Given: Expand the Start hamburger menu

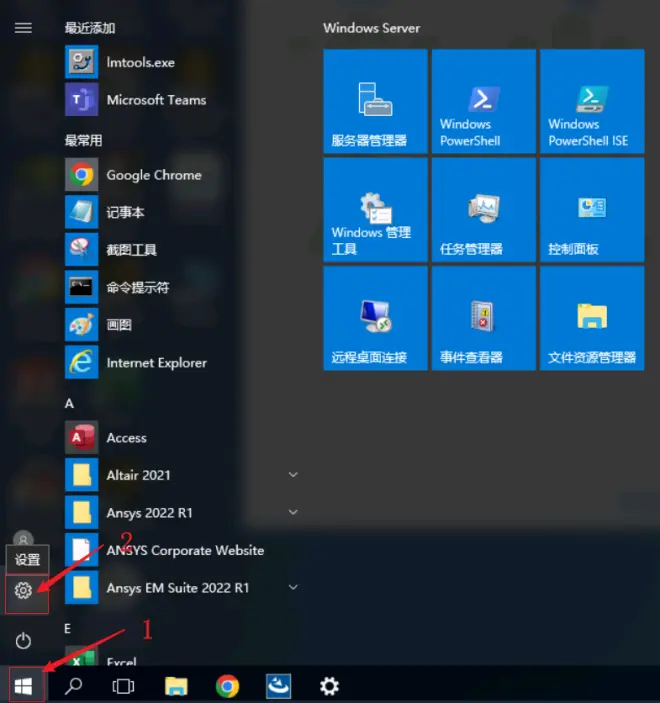Looking at the screenshot, I should 23,28.
